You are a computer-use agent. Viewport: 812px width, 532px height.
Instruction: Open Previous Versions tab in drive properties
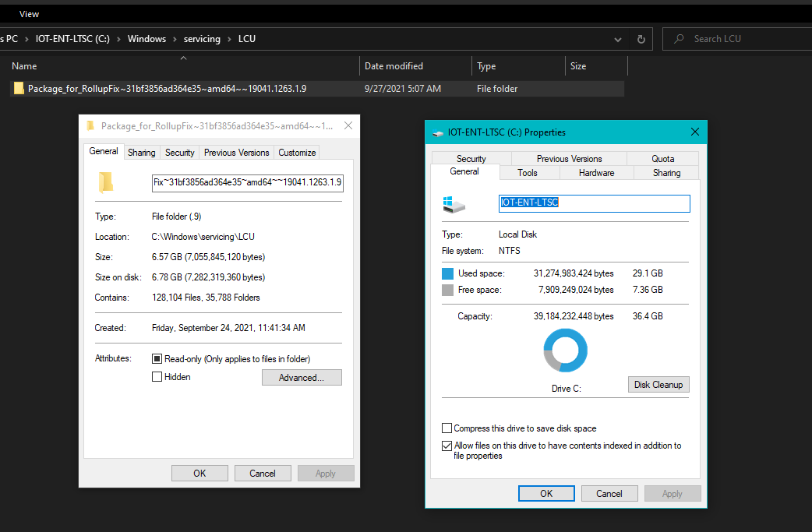tap(569, 158)
